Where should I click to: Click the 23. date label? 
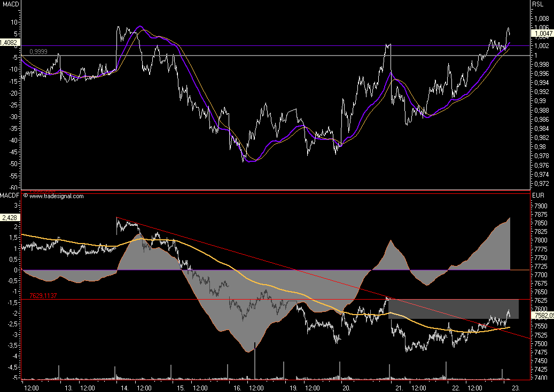pos(516,388)
